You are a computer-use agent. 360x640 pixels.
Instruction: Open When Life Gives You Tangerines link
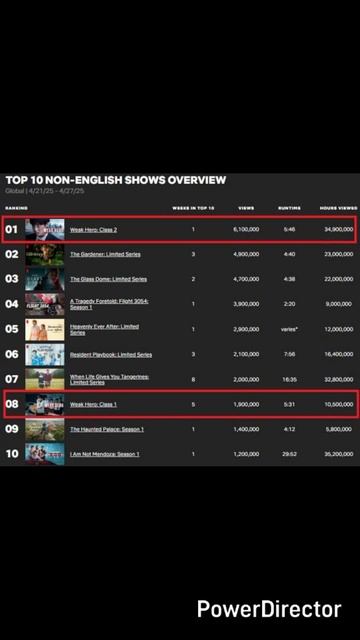[109, 380]
